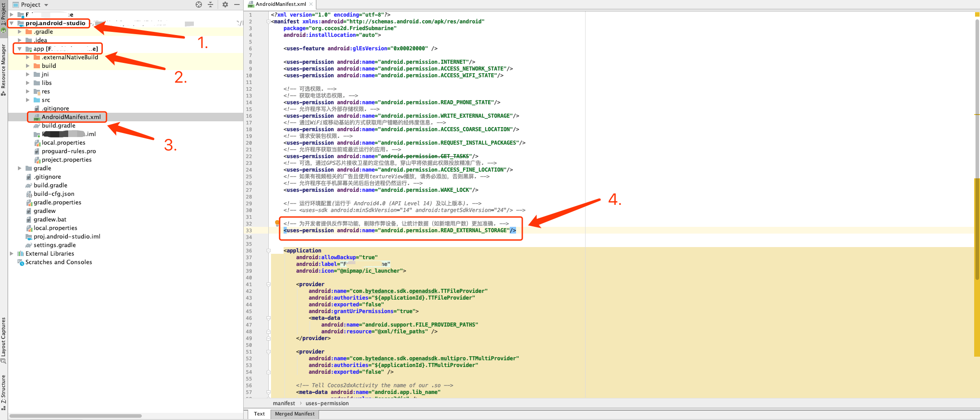Collapse the proj.android-studio root node arrow
This screenshot has width=980, height=420.
pos(12,23)
